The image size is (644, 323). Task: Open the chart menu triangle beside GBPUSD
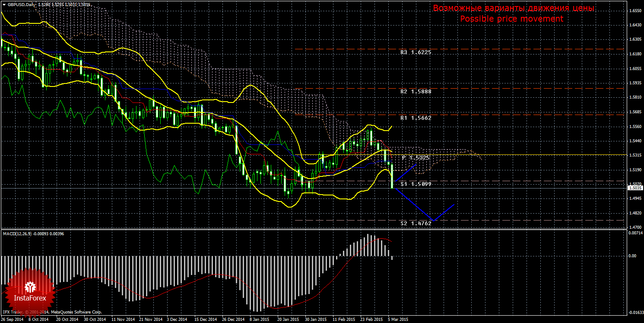(x=3, y=4)
